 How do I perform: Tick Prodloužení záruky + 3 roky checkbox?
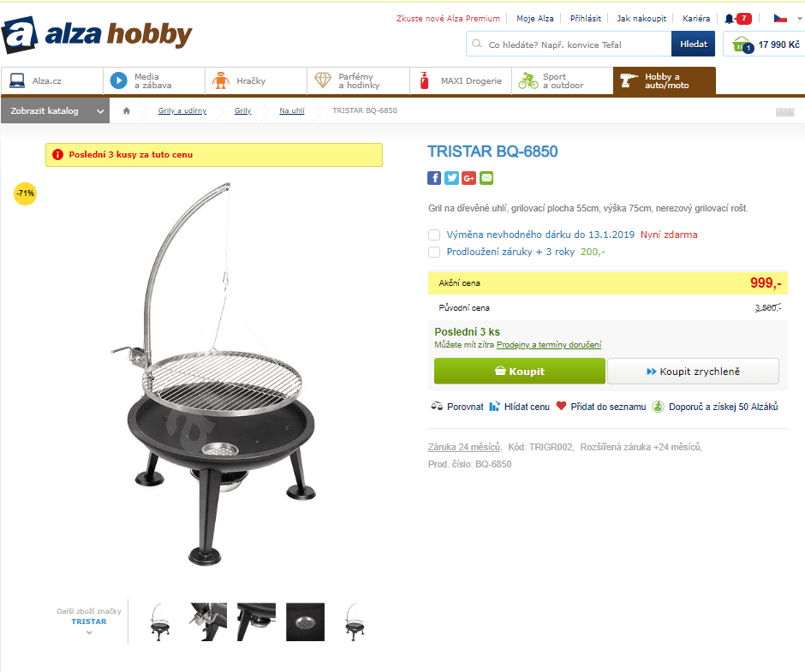pyautogui.click(x=434, y=252)
